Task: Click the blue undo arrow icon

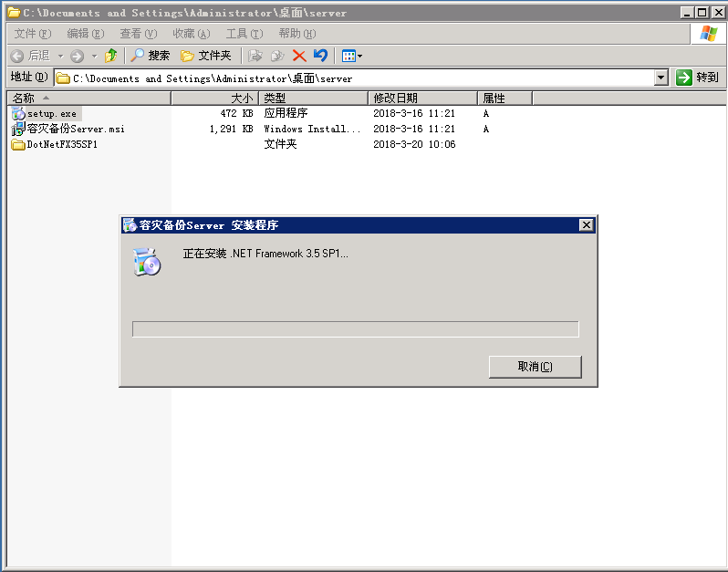Action: tap(320, 56)
